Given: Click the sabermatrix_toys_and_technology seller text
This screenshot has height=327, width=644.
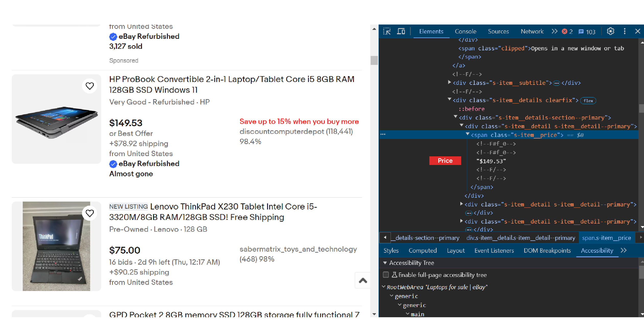Looking at the screenshot, I should (298, 249).
